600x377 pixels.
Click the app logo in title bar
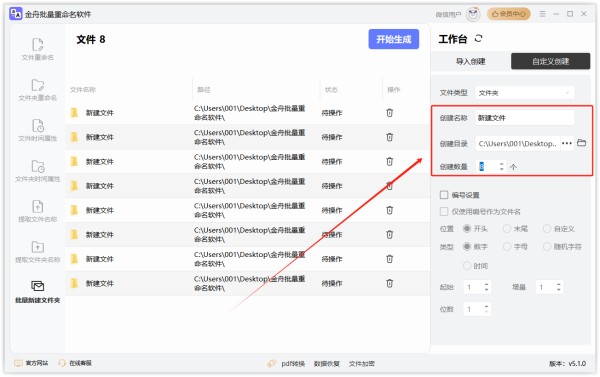pyautogui.click(x=16, y=14)
